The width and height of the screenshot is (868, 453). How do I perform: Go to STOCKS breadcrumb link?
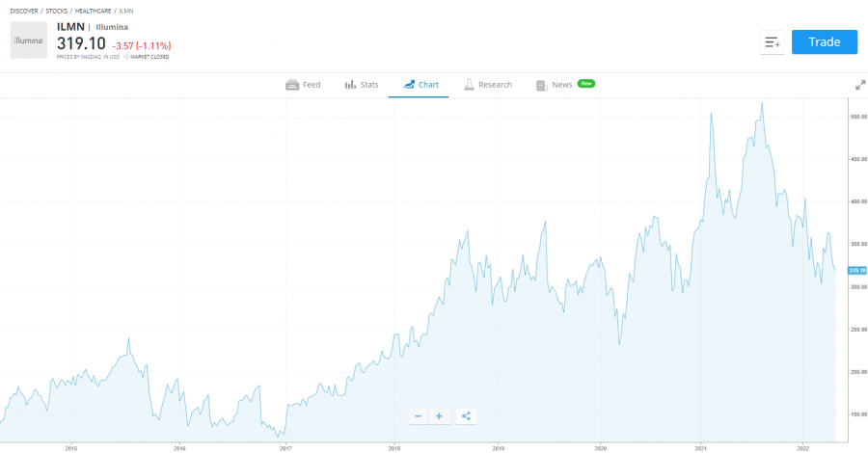[57, 11]
